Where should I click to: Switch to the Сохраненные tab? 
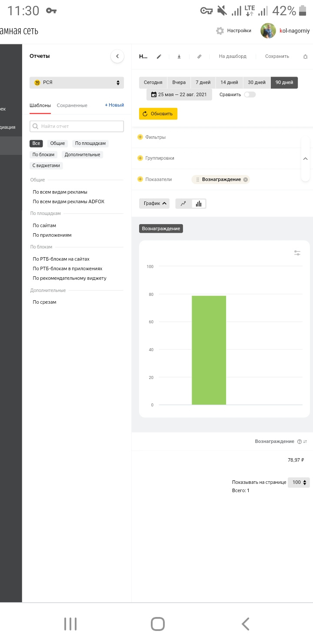click(x=72, y=105)
